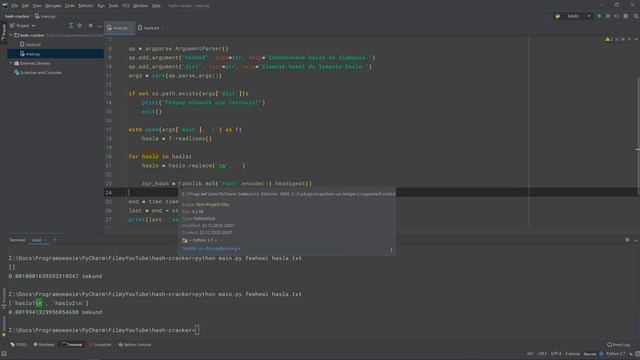The image size is (640, 360).
Task: Open the File menu
Action: pos(15,6)
